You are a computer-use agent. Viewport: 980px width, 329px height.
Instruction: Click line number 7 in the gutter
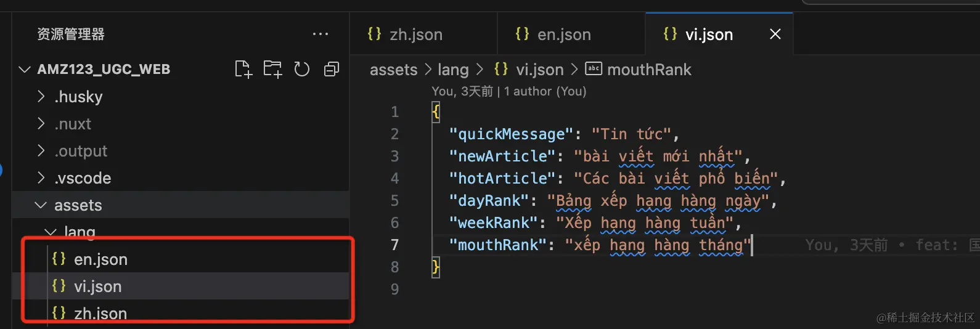coord(394,245)
